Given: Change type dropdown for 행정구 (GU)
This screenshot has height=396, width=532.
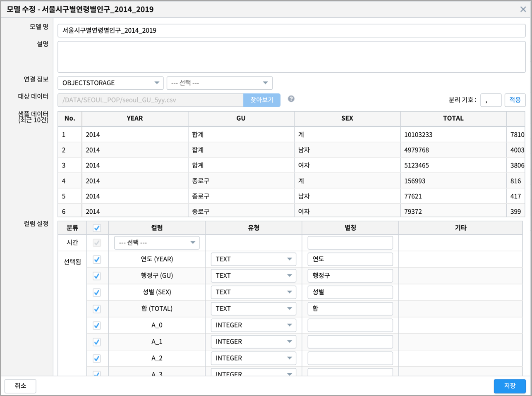Looking at the screenshot, I should point(253,276).
